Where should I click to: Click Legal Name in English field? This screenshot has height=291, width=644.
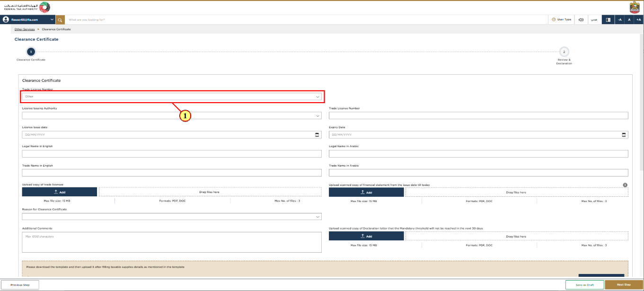tap(172, 154)
